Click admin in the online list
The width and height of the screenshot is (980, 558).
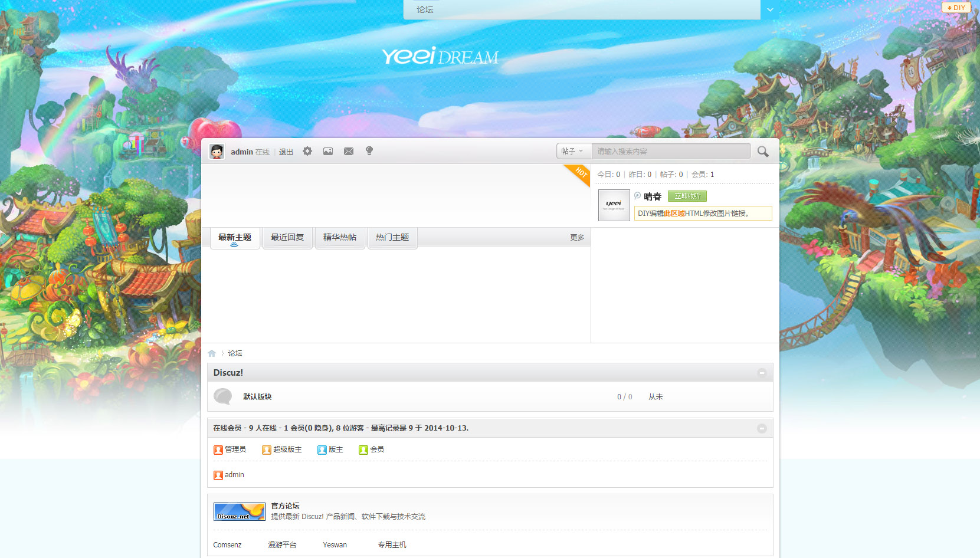234,475
